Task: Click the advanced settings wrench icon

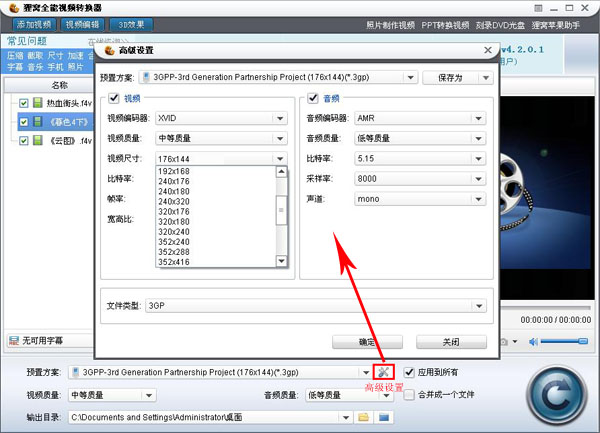Action: pos(383,372)
